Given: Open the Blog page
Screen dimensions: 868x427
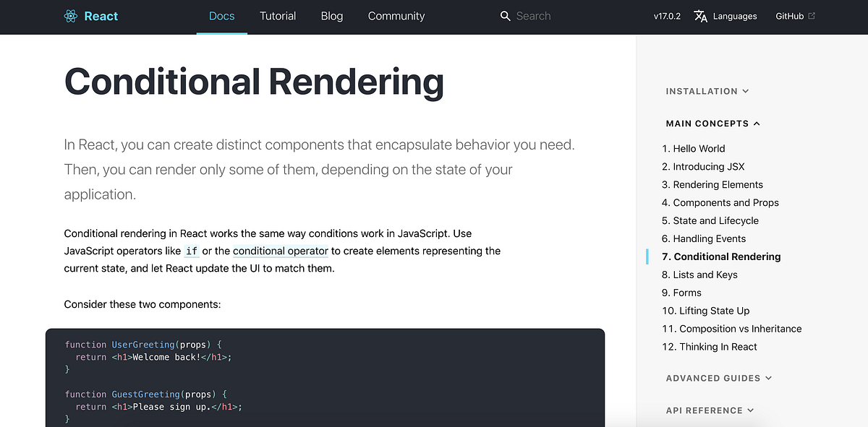Looking at the screenshot, I should pos(331,16).
